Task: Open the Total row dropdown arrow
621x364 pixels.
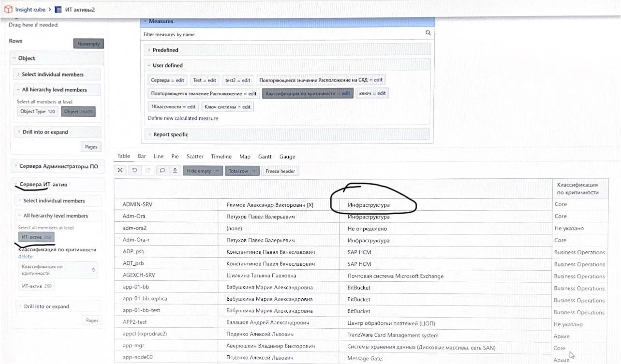Action: (x=254, y=171)
